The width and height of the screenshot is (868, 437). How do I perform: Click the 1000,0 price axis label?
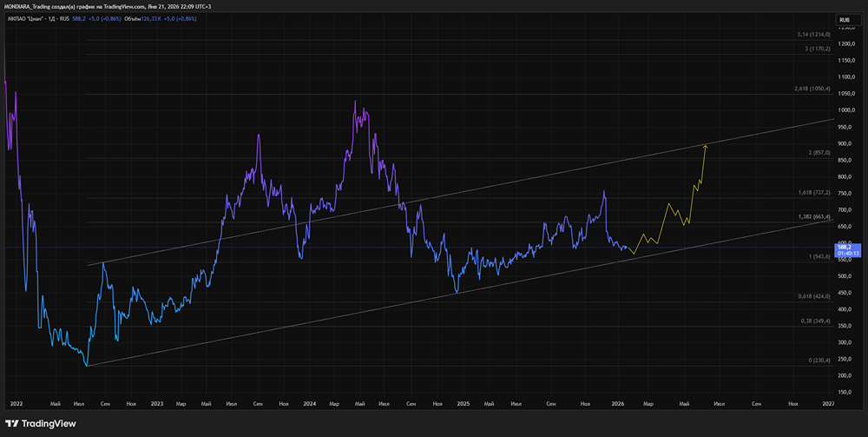[x=845, y=110]
